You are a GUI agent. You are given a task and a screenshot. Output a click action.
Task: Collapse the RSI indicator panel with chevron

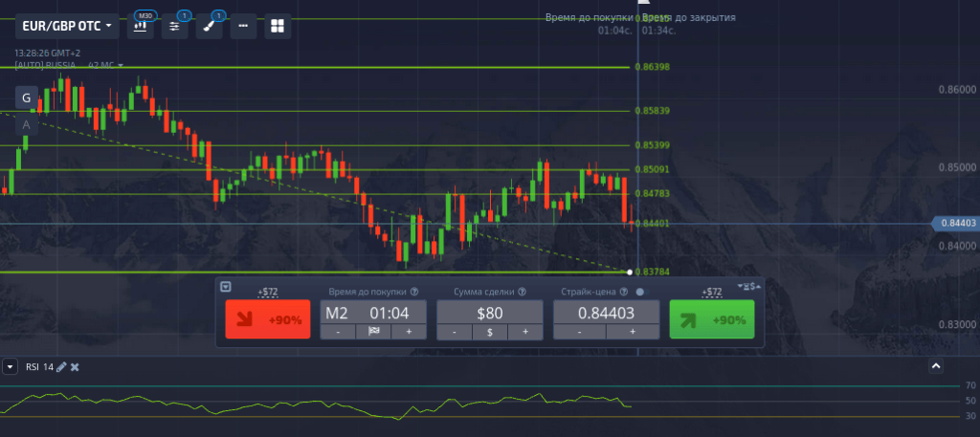(936, 366)
